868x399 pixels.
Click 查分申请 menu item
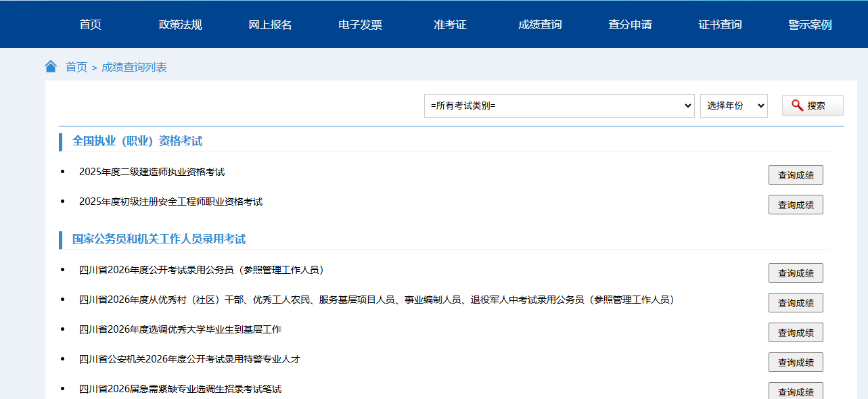[630, 25]
